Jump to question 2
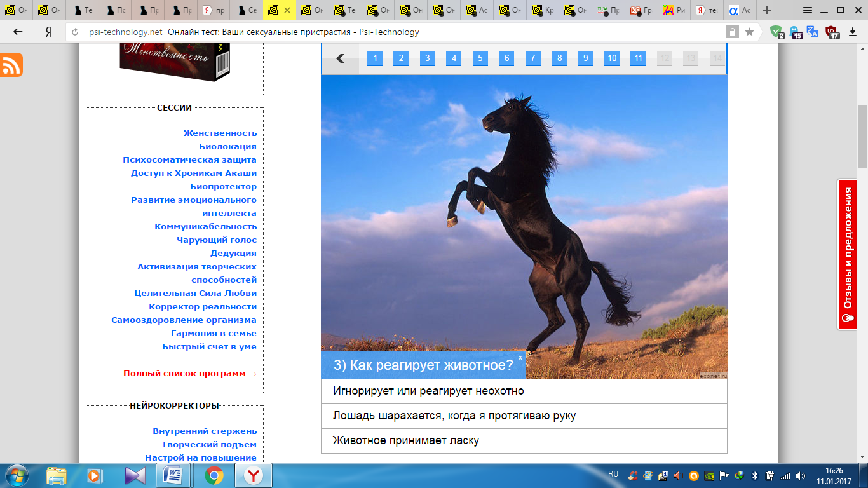This screenshot has height=488, width=868. pyautogui.click(x=401, y=58)
